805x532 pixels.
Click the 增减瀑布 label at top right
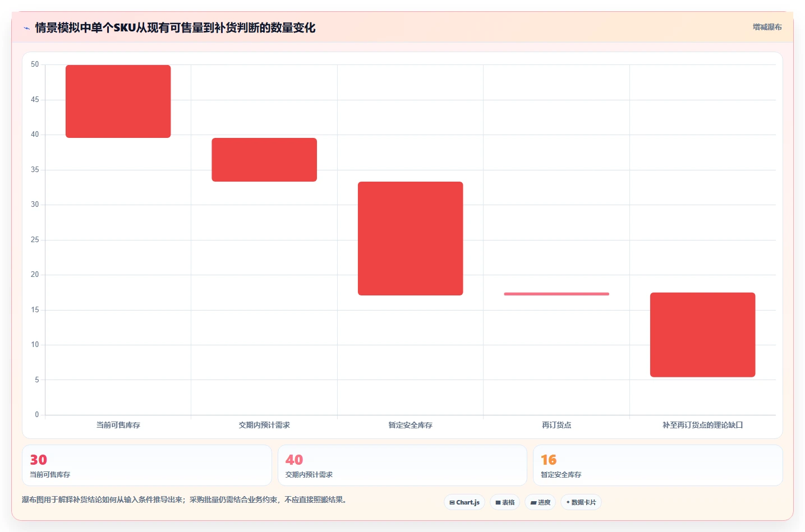pyautogui.click(x=767, y=27)
